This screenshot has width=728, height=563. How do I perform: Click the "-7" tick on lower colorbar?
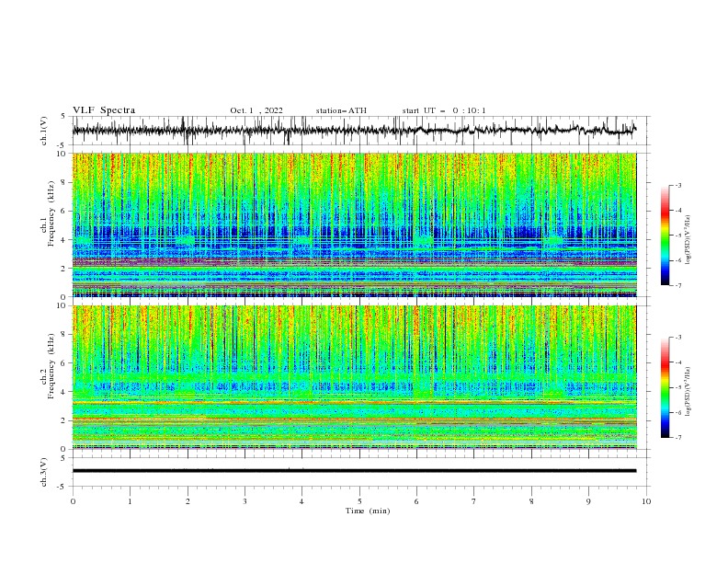click(677, 438)
